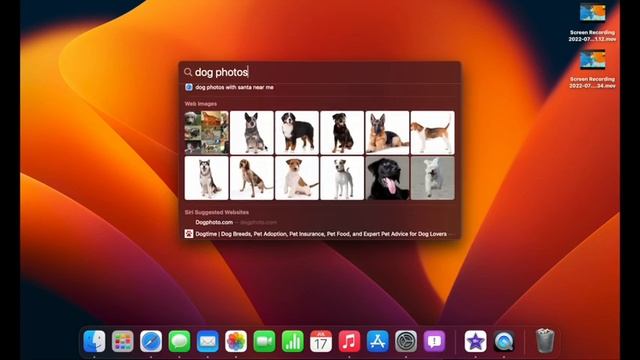This screenshot has height=360, width=640.
Task: Select the standing beagle image
Action: pyautogui.click(x=433, y=133)
